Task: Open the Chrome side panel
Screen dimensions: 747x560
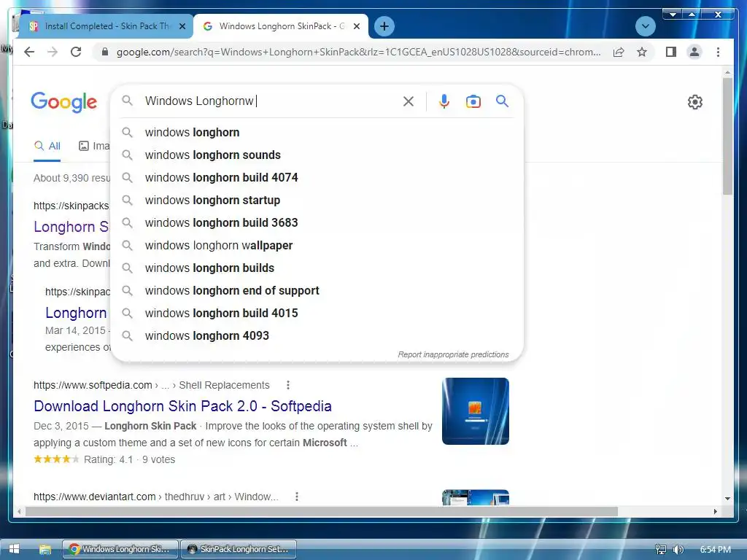Action: (671, 52)
